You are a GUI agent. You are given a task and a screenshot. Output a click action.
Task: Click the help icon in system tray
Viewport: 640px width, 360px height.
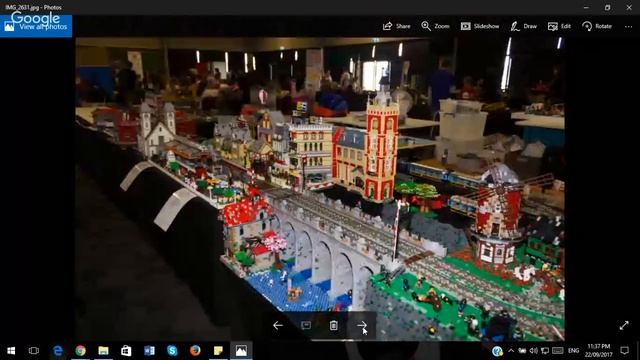click(x=497, y=351)
